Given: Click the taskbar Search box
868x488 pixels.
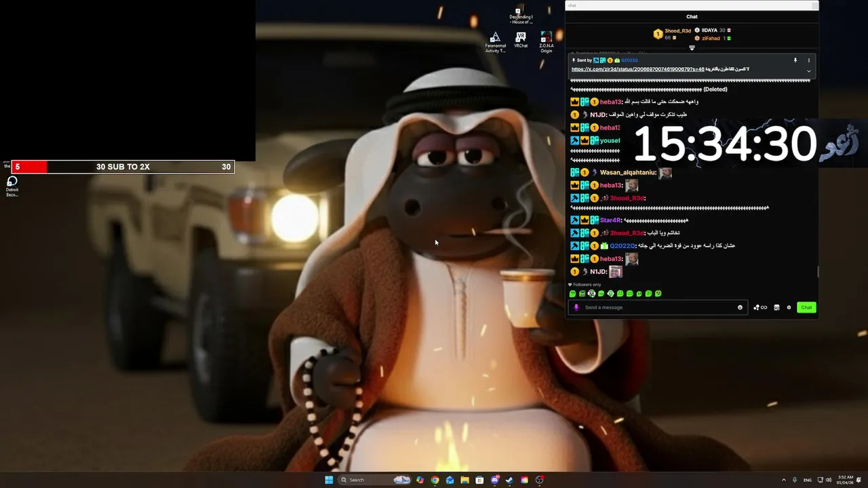Looking at the screenshot, I should (375, 480).
